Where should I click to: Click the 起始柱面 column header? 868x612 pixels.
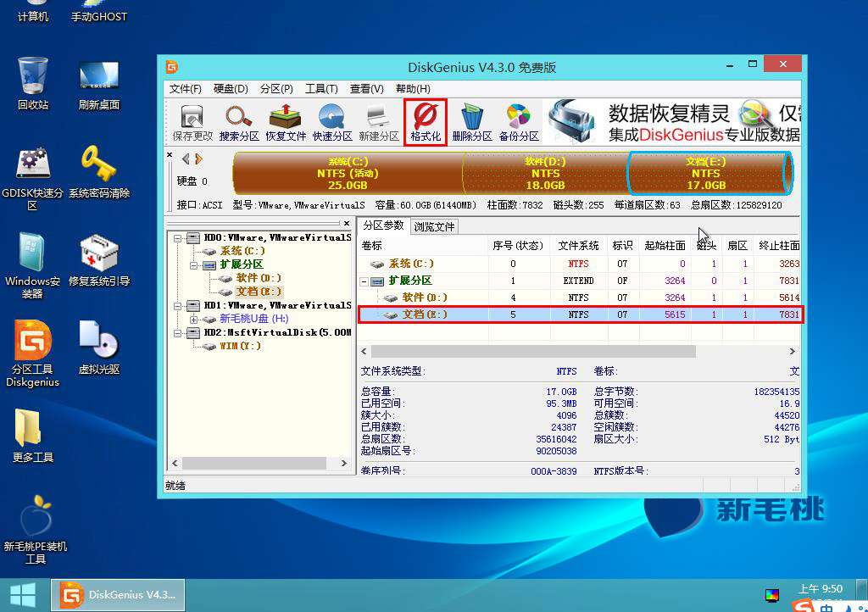coord(665,246)
